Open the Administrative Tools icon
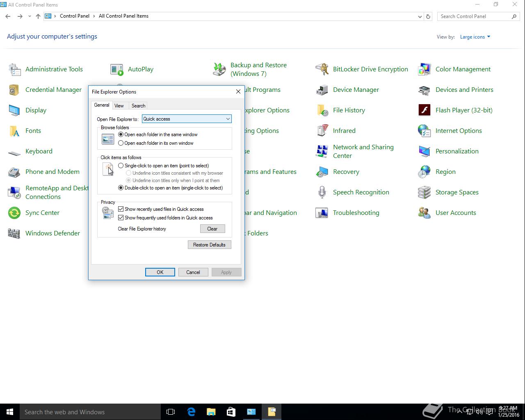The width and height of the screenshot is (525, 420). [x=14, y=69]
